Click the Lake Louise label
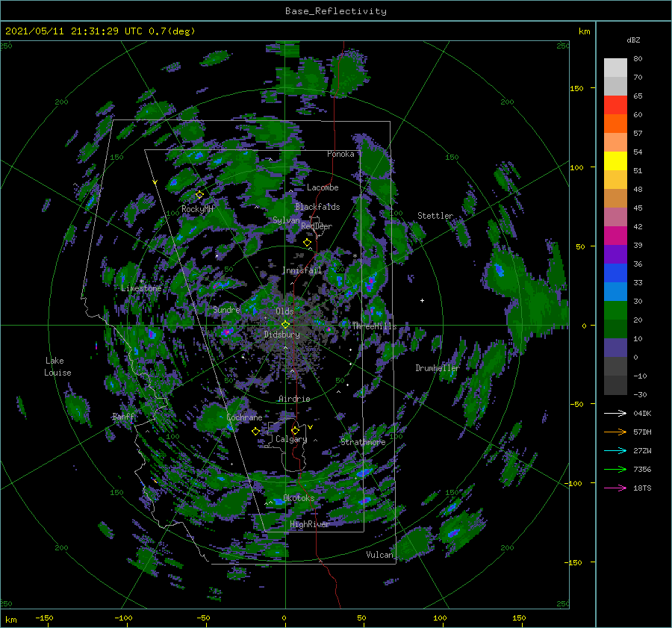 tap(57, 367)
